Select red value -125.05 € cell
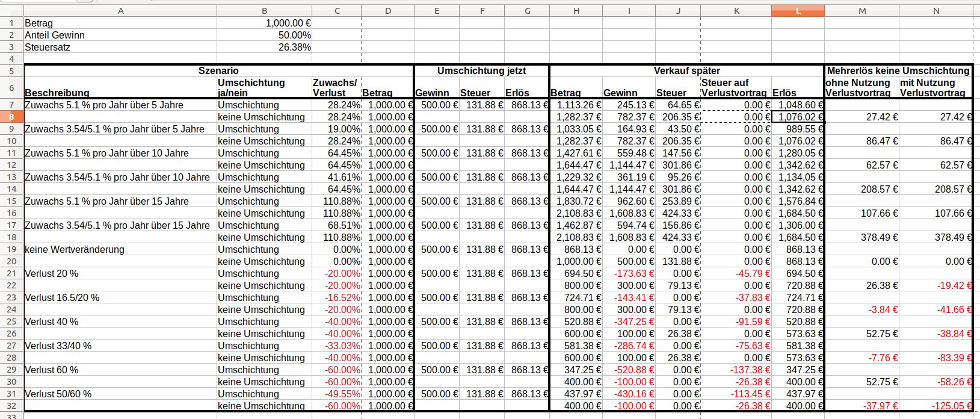 pyautogui.click(x=936, y=406)
